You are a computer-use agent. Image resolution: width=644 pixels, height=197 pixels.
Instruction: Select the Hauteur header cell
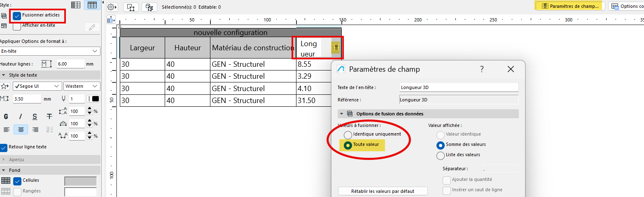pyautogui.click(x=187, y=47)
